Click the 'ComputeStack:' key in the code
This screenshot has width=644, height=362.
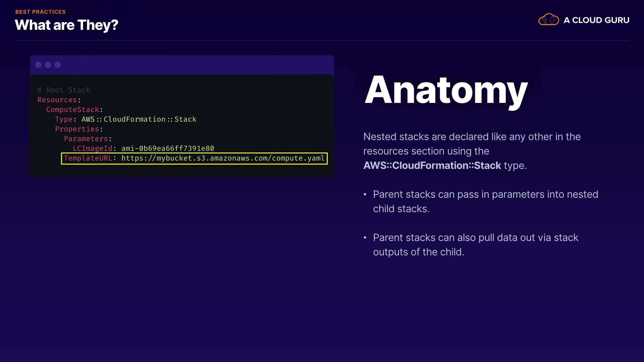(x=73, y=110)
